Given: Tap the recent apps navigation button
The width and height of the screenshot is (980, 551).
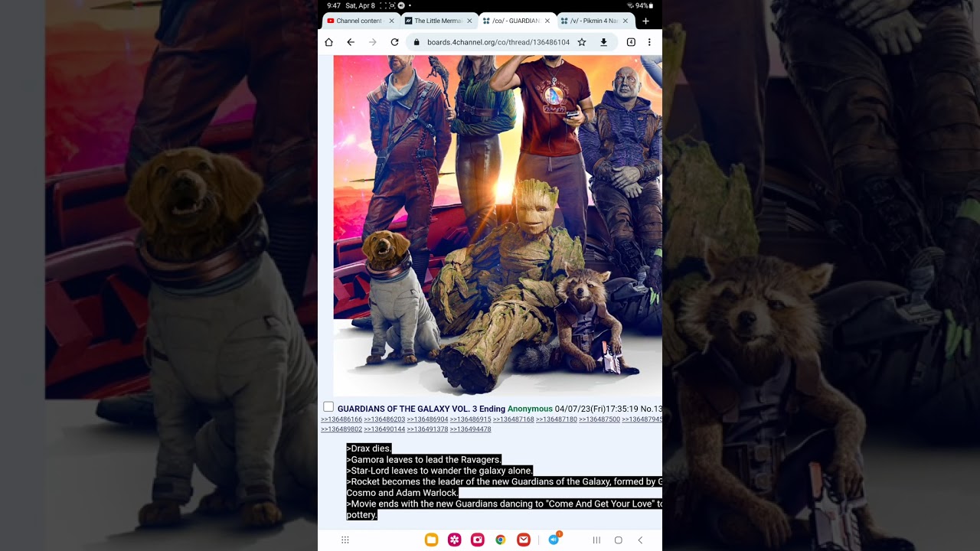Looking at the screenshot, I should 596,540.
